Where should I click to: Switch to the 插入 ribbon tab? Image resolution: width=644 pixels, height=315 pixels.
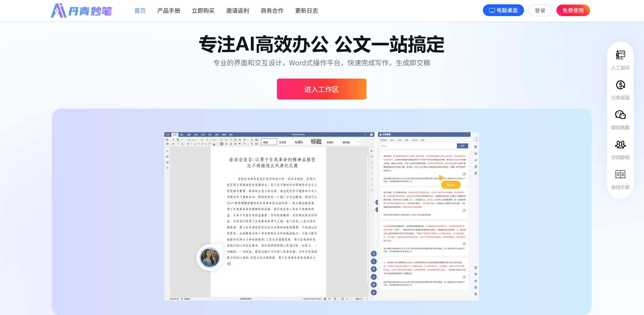(182, 135)
